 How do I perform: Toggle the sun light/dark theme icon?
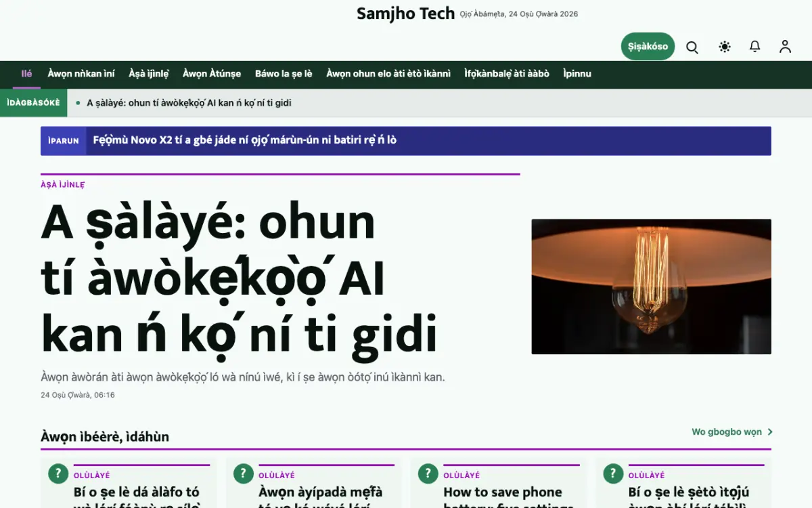pos(725,47)
